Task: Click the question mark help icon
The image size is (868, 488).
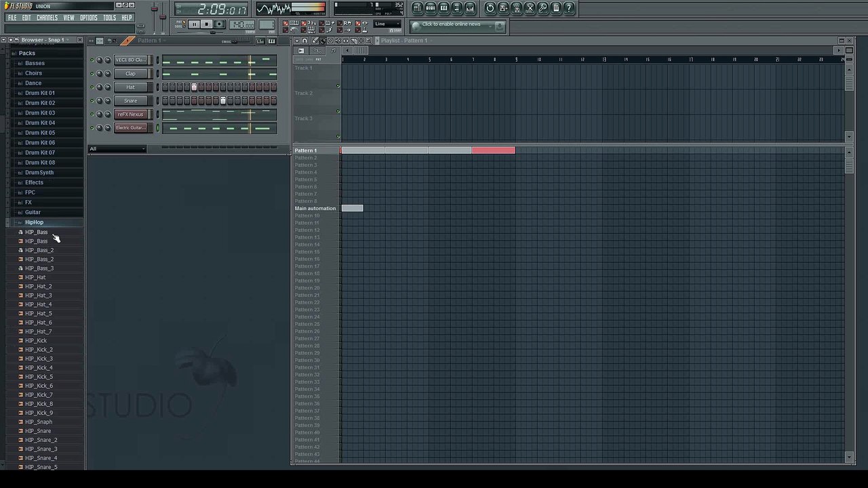Action: [x=569, y=8]
